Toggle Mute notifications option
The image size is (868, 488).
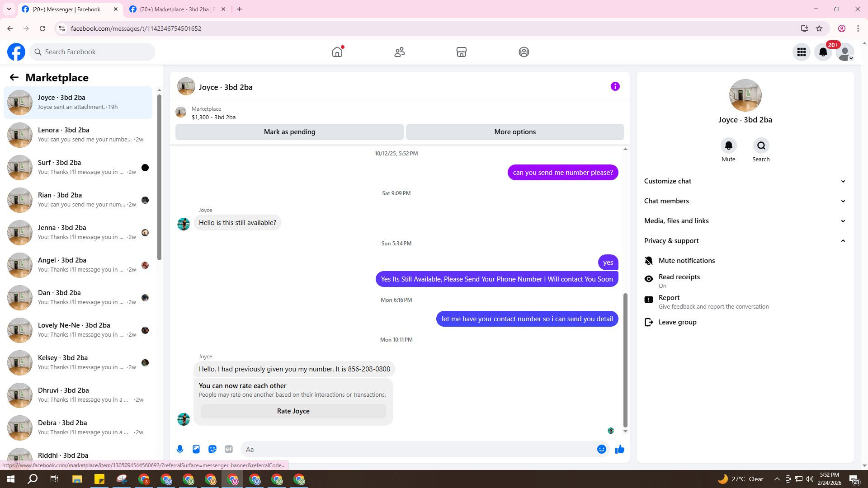coord(686,261)
